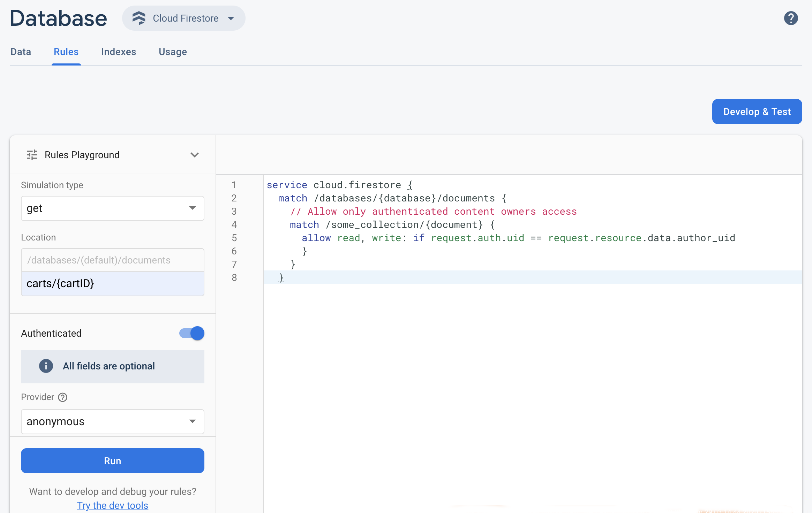Switch to the Indexes tab
The width and height of the screenshot is (812, 513).
click(x=119, y=52)
